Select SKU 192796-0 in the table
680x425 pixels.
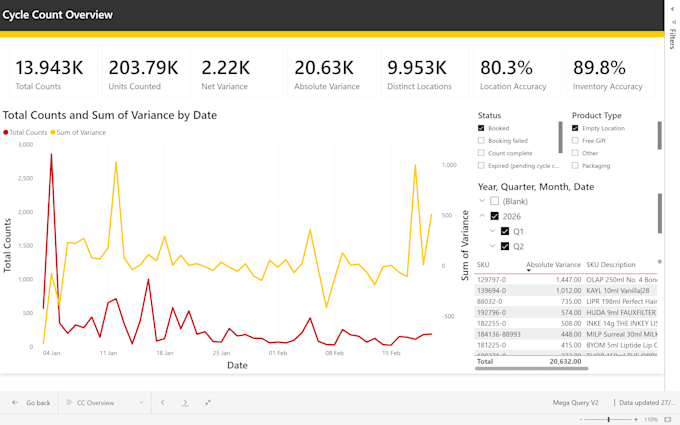[x=491, y=312]
